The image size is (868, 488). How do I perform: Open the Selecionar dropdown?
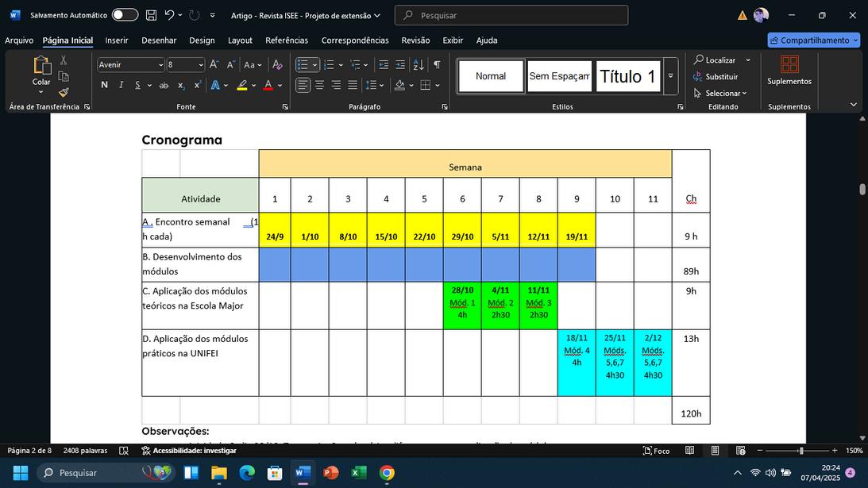coord(720,93)
